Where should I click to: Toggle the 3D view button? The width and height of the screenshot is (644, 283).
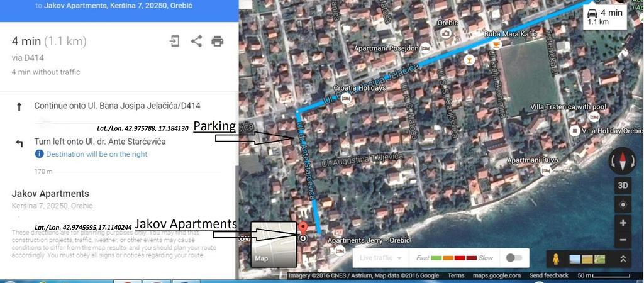[623, 186]
